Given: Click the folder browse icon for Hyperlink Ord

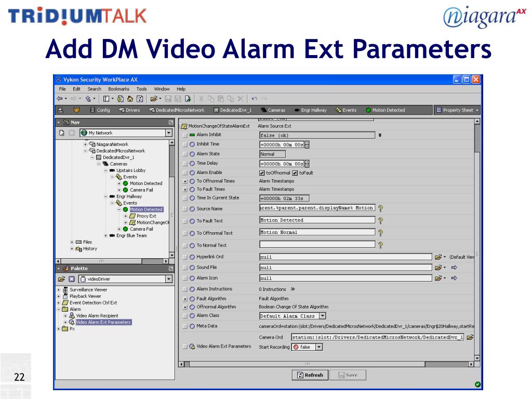Looking at the screenshot, I should pos(438,257).
